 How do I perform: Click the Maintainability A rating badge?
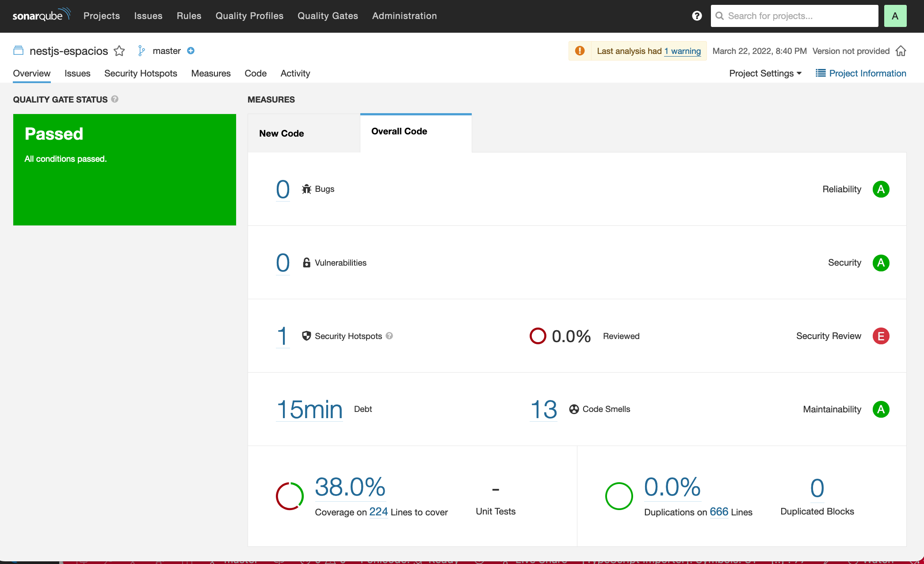[881, 409]
